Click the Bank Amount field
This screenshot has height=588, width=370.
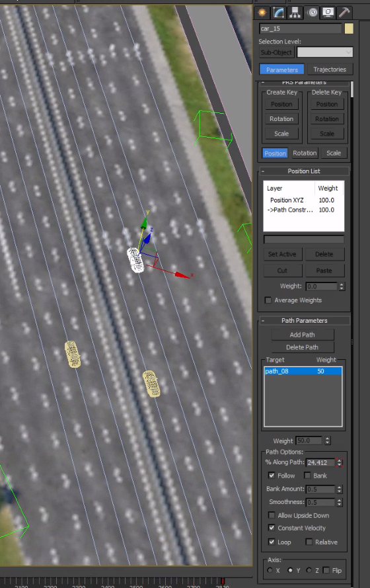[x=320, y=489]
